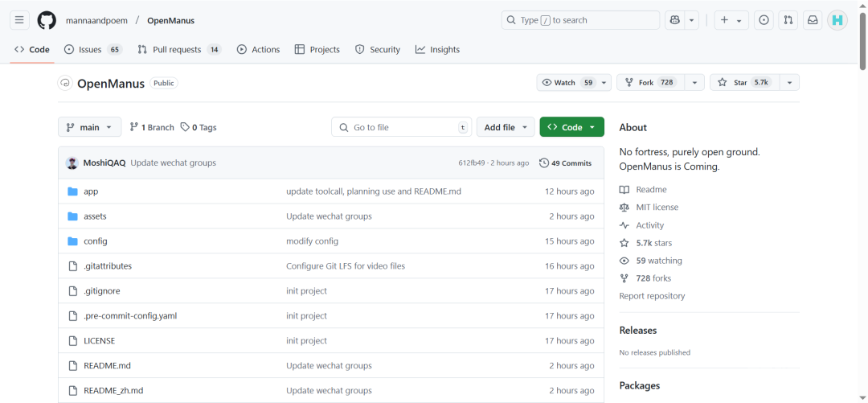Image resolution: width=868 pixels, height=403 pixels.
Task: Switch to the Issues tab
Action: click(x=93, y=49)
